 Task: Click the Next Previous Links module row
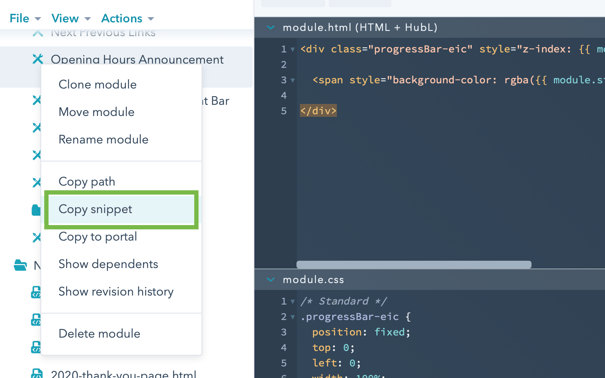[x=103, y=33]
